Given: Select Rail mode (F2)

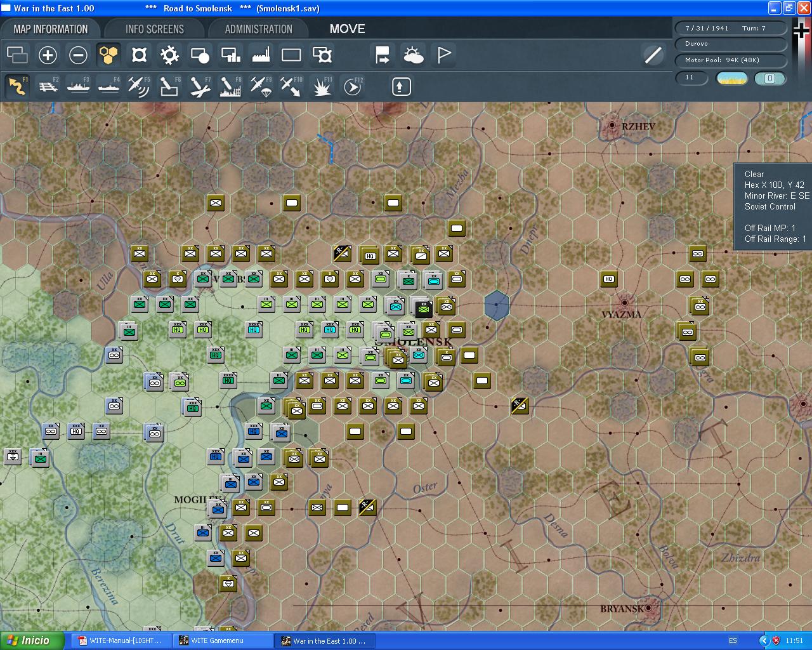Looking at the screenshot, I should point(48,86).
